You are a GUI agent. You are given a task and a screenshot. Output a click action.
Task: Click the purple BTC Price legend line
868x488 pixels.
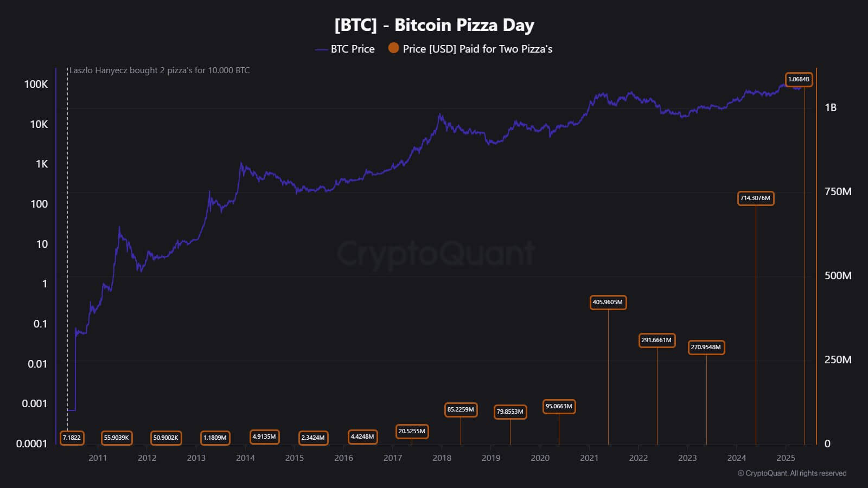pos(321,49)
